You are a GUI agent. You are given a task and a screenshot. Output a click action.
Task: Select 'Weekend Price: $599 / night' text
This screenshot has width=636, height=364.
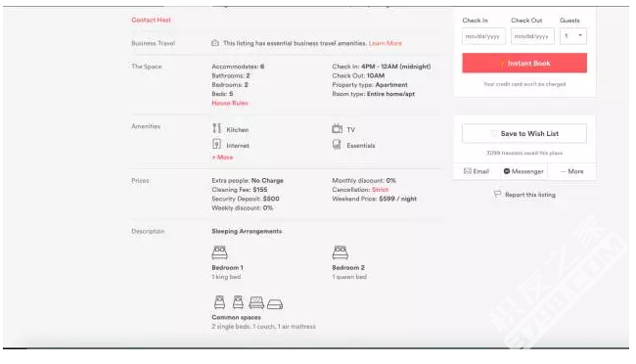[x=375, y=199]
